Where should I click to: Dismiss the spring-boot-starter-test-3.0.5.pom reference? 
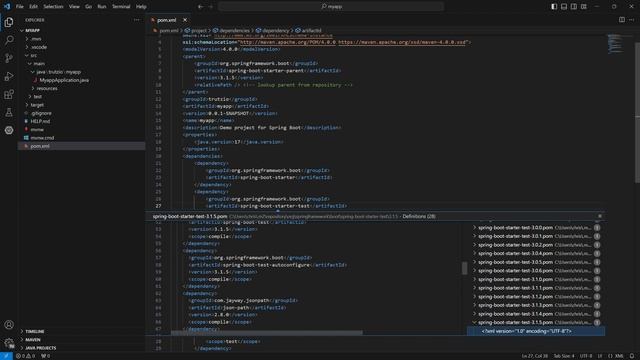pyautogui.click(x=597, y=262)
